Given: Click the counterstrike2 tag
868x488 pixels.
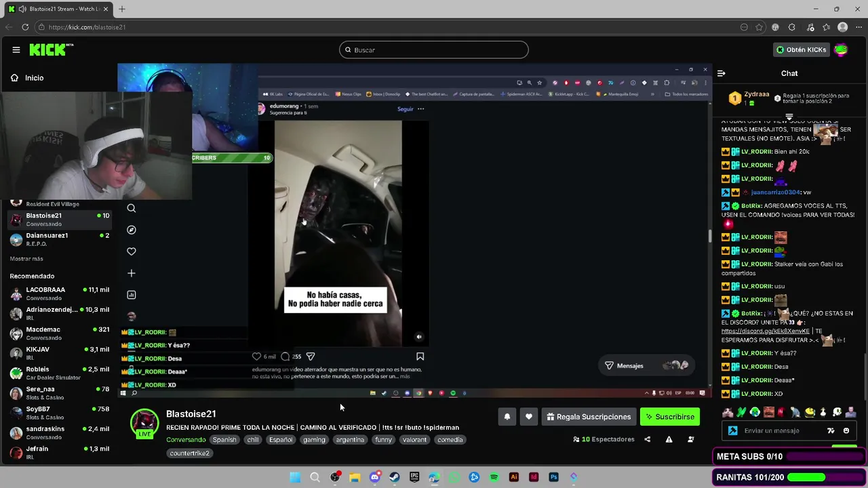Looking at the screenshot, I should click(189, 453).
